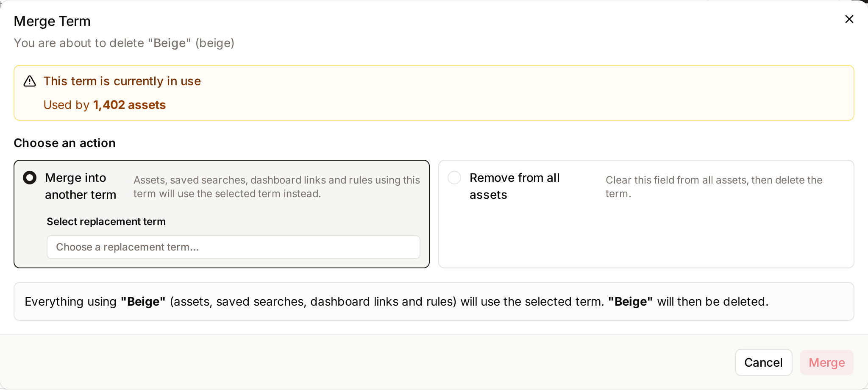Click the Assets, saved searches, dashboard links description
Image resolution: width=868 pixels, height=390 pixels.
277,187
